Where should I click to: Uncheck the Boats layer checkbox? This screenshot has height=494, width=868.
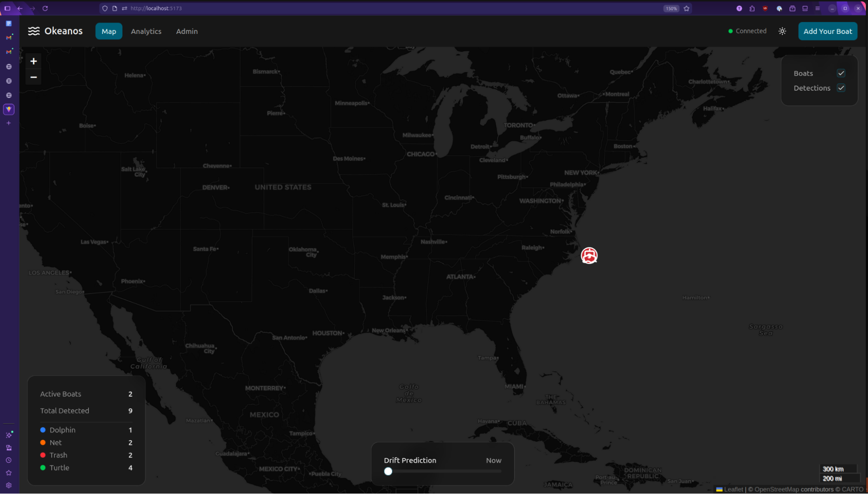[841, 73]
